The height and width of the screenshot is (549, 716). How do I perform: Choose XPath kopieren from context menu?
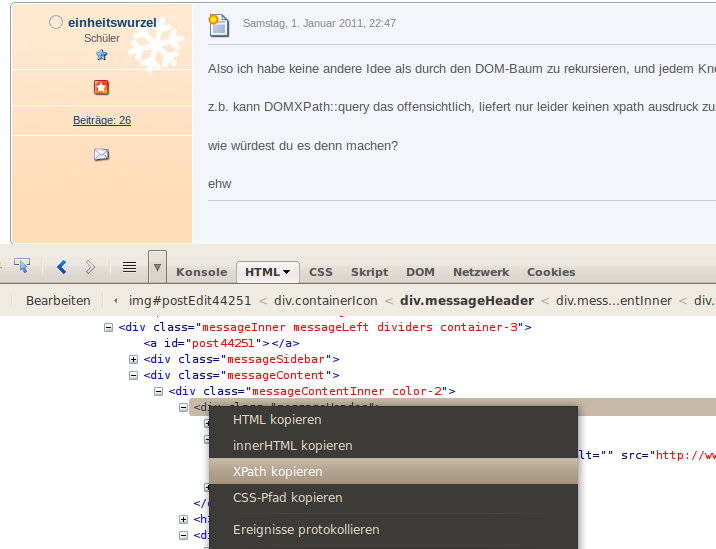pos(277,471)
